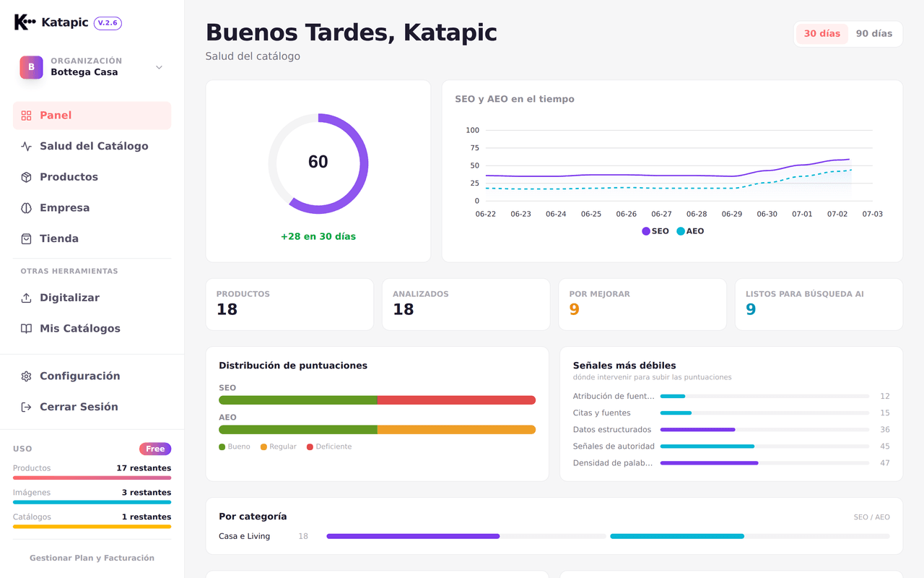Click the 1 restantes value
This screenshot has width=924, height=578.
147,517
